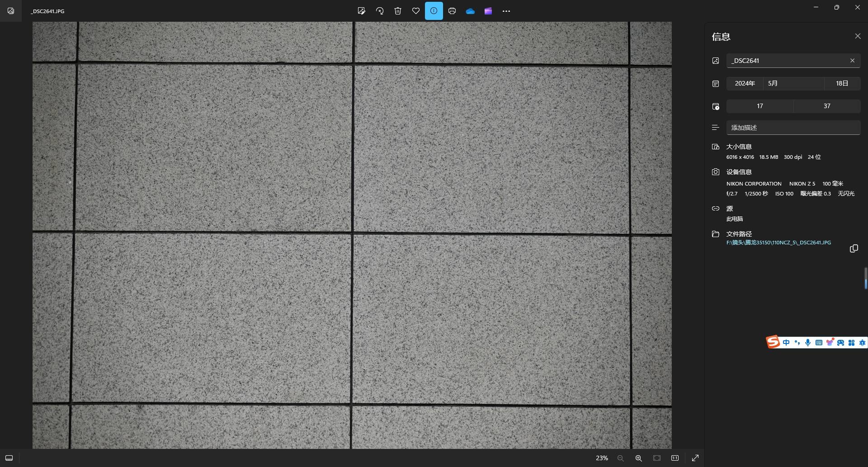Open the purple Clipchamp video icon
Screen dimensions: 868x467
[488, 11]
